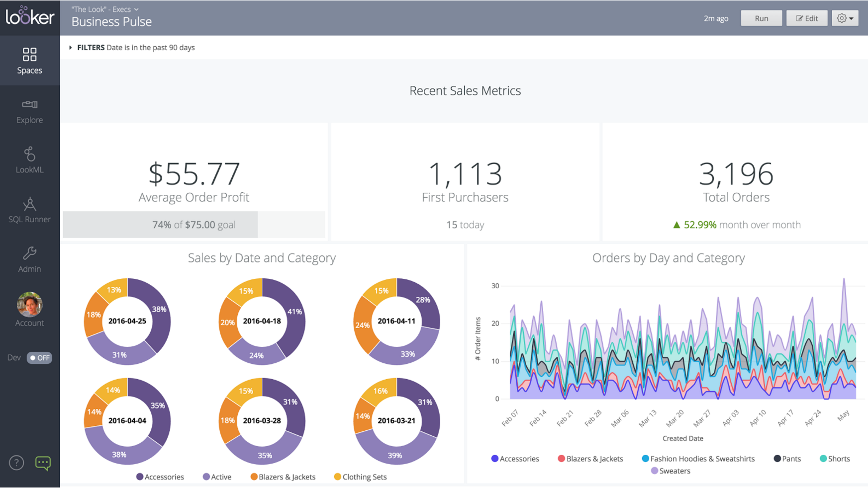
Task: Click the Average Order Profit goal progress bar
Action: (194, 224)
